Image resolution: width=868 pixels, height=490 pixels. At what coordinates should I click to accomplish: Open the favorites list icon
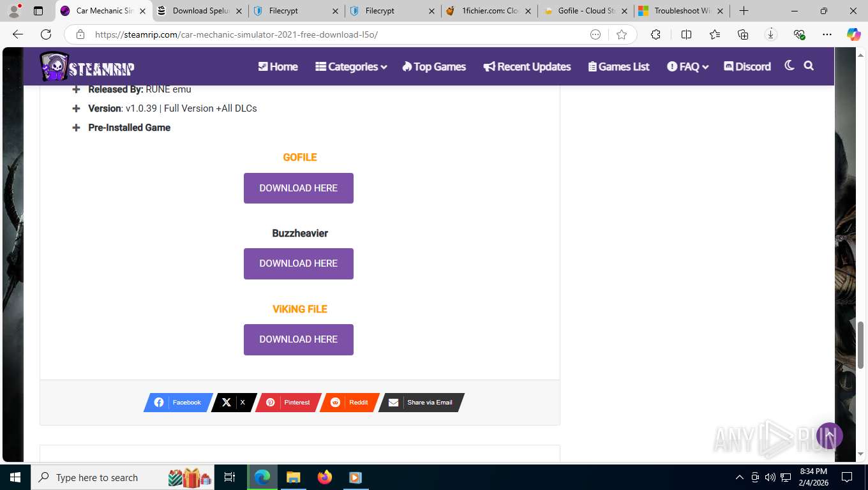[x=715, y=34]
